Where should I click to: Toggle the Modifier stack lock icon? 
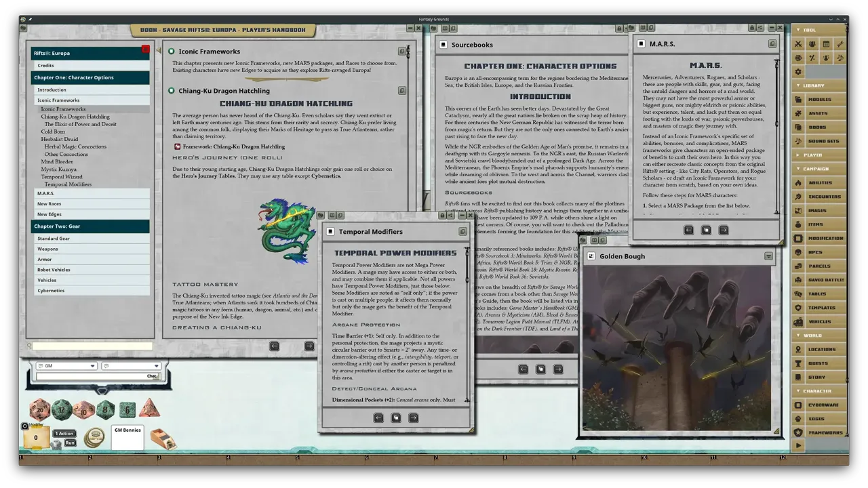point(25,426)
